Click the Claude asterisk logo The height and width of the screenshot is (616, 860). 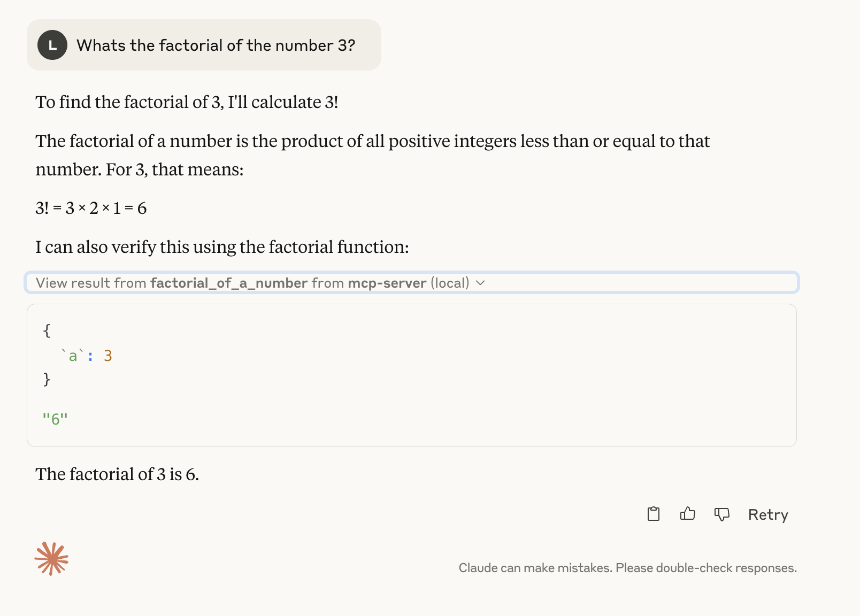click(51, 559)
